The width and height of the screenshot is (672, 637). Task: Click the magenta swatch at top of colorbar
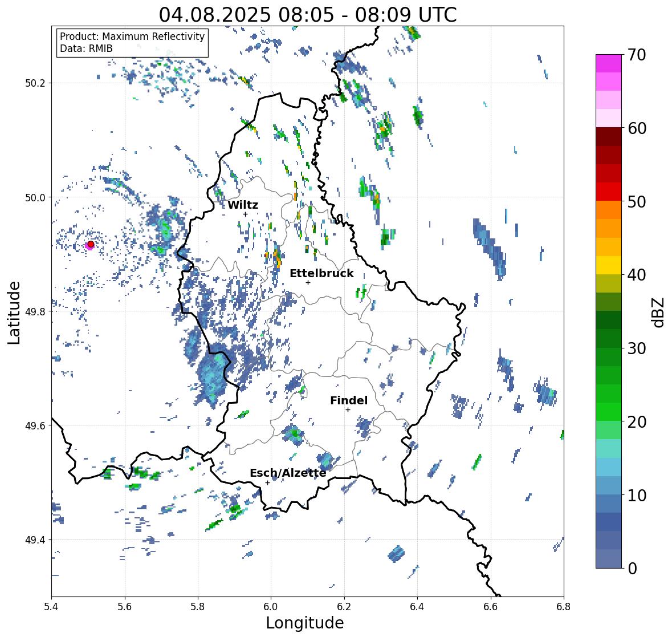(x=609, y=63)
